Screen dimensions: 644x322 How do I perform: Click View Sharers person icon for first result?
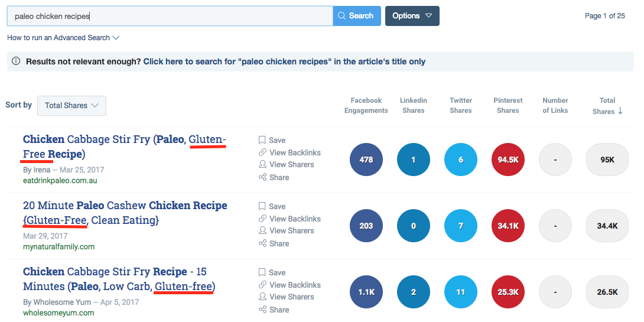[x=262, y=164]
